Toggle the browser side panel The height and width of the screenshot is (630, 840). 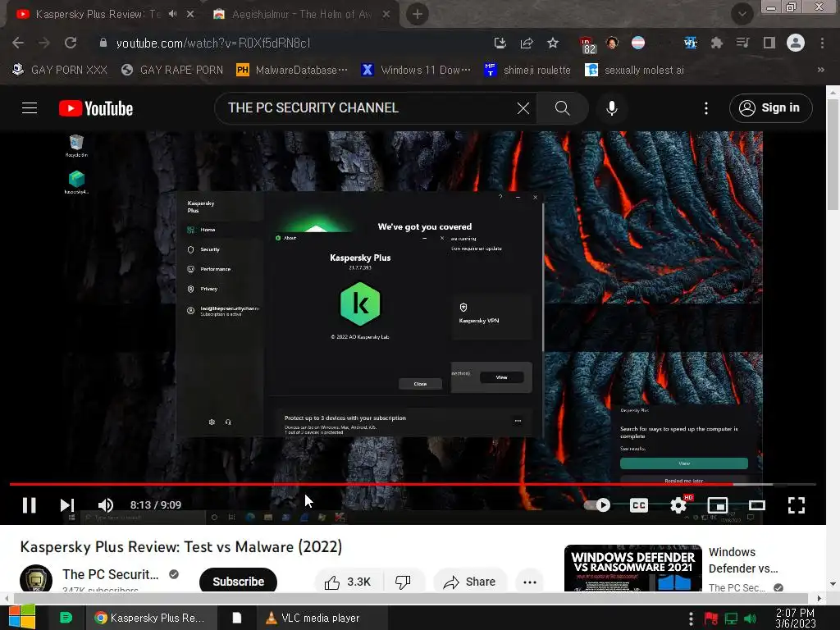pos(769,43)
